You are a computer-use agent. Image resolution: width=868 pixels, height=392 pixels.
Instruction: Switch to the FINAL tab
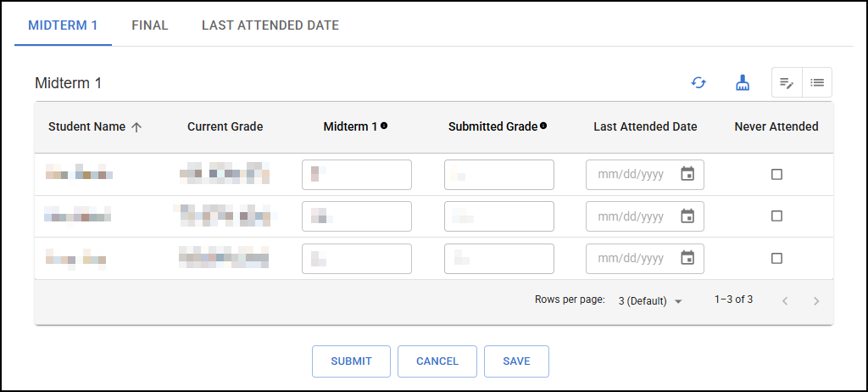point(150,25)
